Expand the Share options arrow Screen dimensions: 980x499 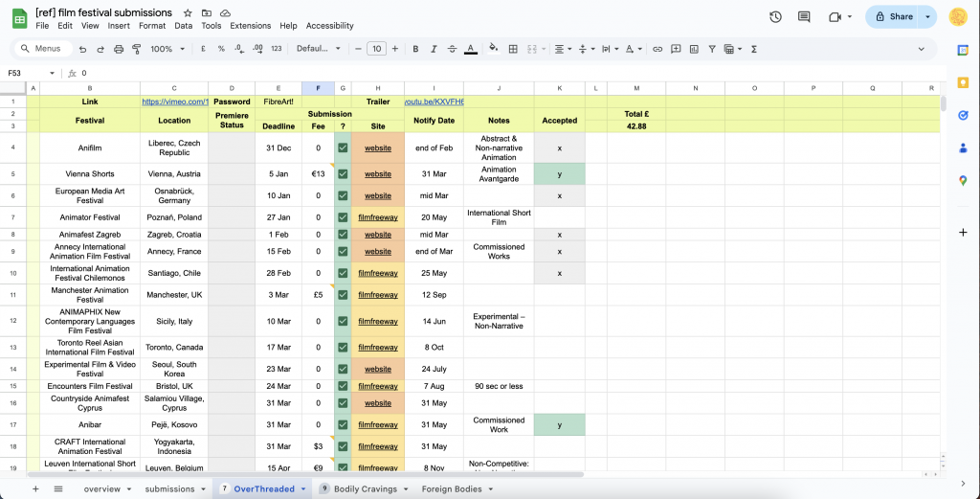pyautogui.click(x=927, y=17)
